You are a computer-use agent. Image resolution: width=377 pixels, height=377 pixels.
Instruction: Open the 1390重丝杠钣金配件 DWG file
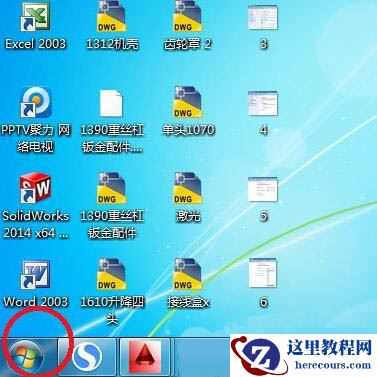point(111,188)
